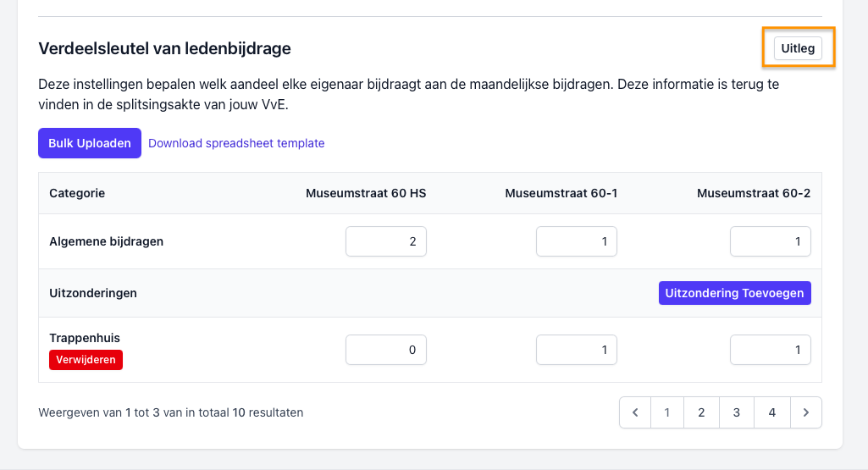Edit Algemene bijdragen value for Museumstraat 60-1
868x470 pixels.
pyautogui.click(x=577, y=241)
